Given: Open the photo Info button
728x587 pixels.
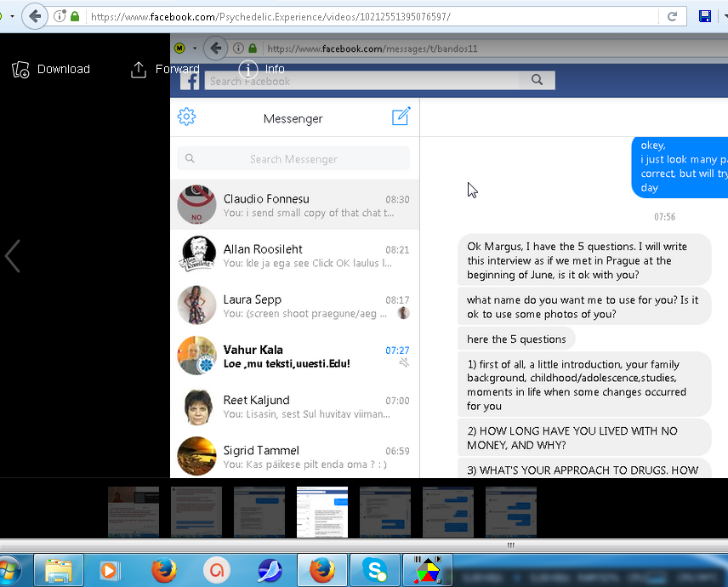Looking at the screenshot, I should (261, 69).
